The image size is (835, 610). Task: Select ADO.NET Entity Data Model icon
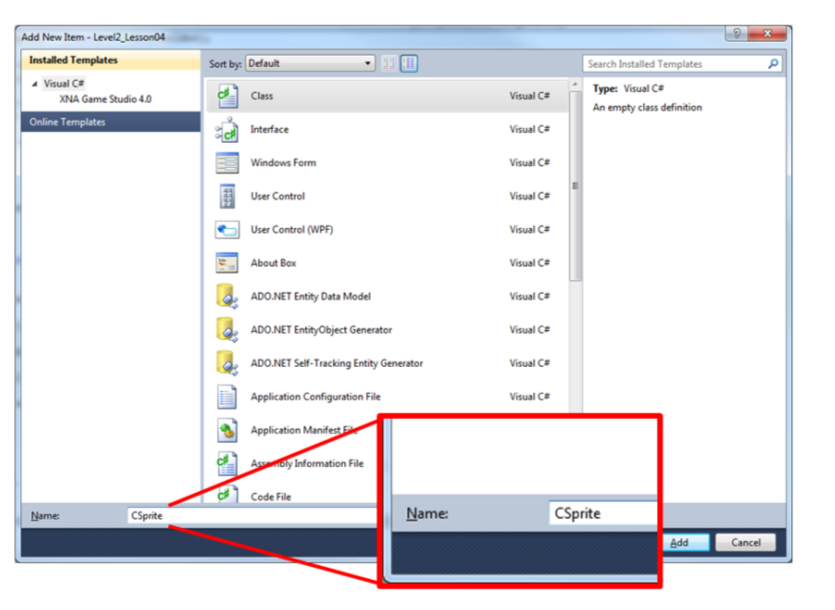tap(227, 297)
